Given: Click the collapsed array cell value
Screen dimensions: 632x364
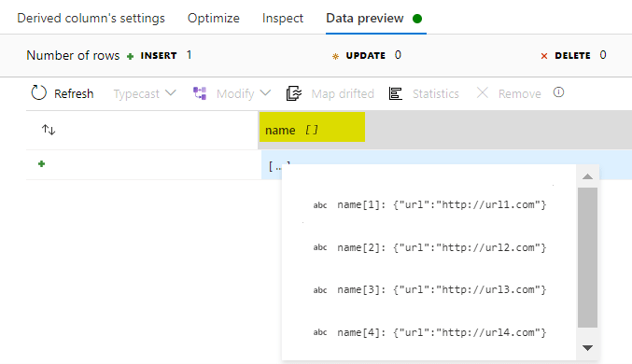Looking at the screenshot, I should pyautogui.click(x=279, y=166).
